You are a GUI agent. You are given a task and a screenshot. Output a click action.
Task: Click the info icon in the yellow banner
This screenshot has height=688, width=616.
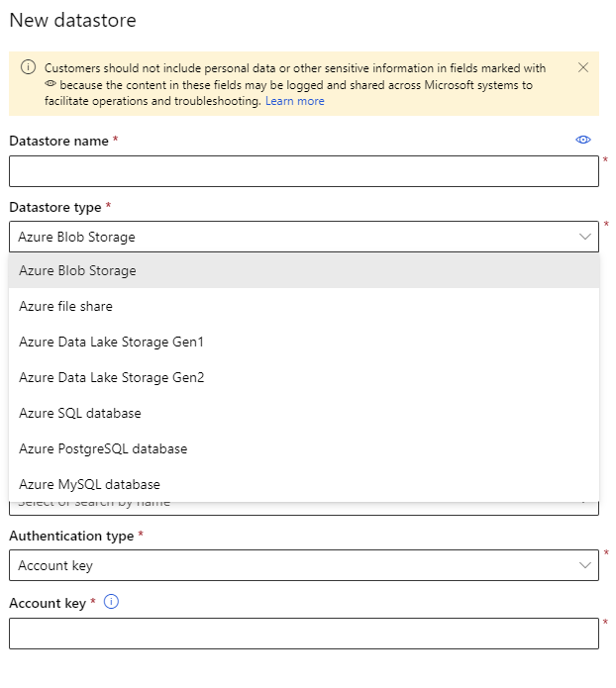28,67
